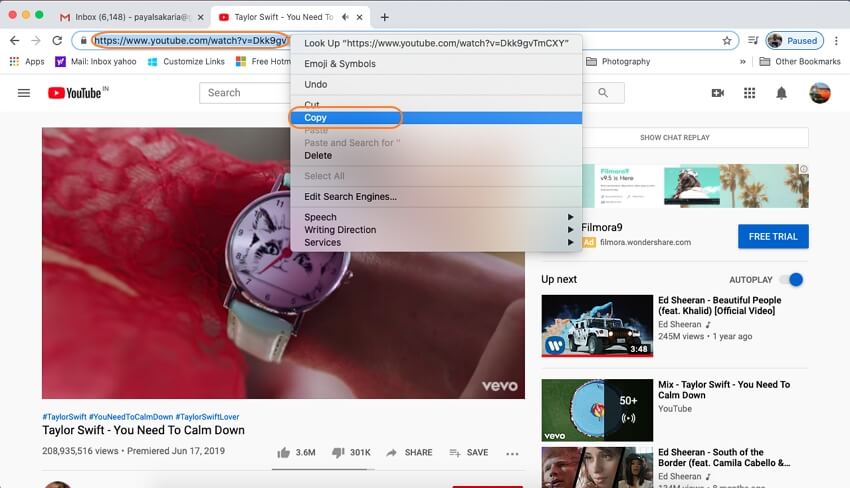
Task: Choose Cut from the context menu
Action: point(436,105)
